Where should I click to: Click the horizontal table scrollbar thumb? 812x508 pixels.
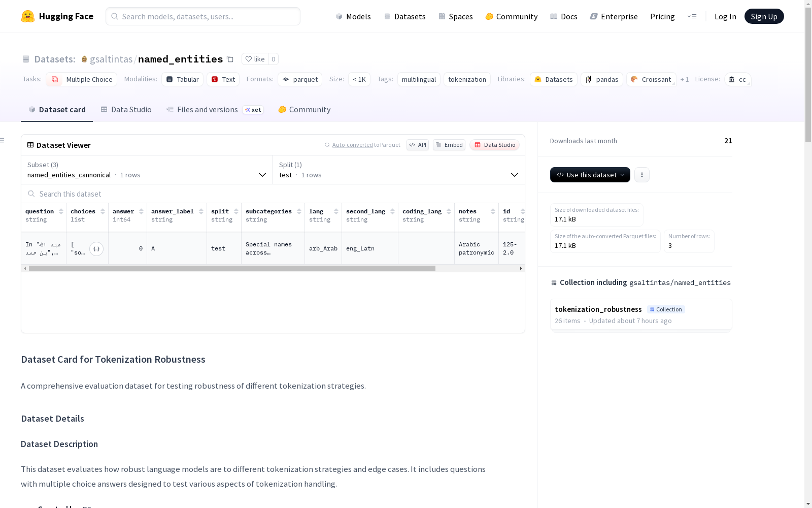click(x=232, y=268)
